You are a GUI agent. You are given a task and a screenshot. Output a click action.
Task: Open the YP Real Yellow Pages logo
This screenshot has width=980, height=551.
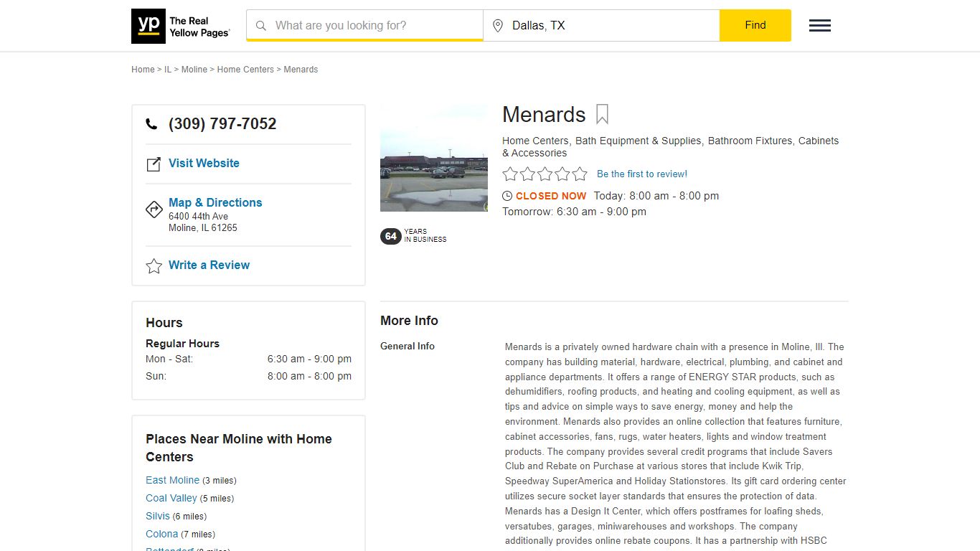(181, 26)
